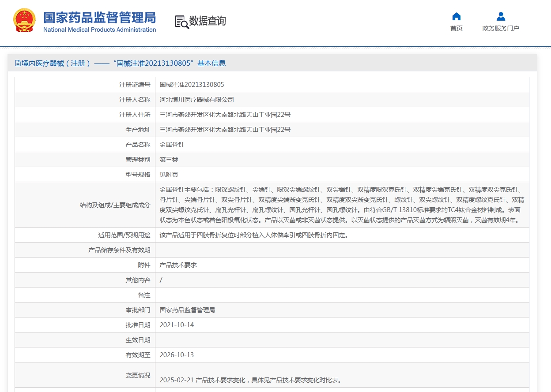Select registration number value in 注册证编号 row
The height and width of the screenshot is (392, 551).
tap(192, 85)
